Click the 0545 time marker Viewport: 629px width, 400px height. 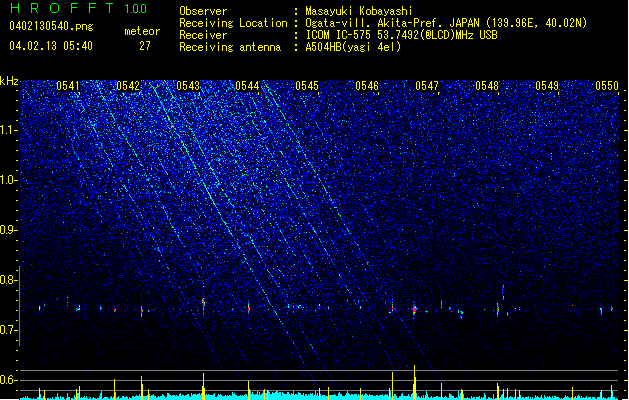tap(307, 86)
